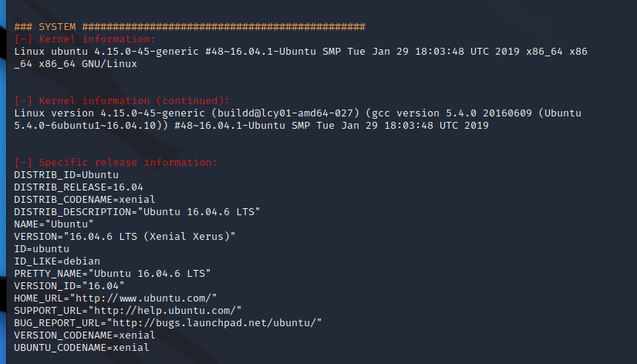Open the bugs.launchpad.net bug report URL

click(216, 322)
